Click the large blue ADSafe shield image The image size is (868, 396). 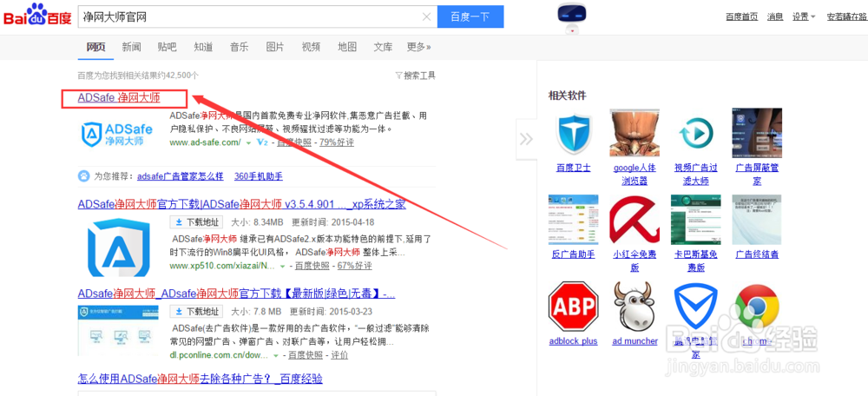coord(119,247)
